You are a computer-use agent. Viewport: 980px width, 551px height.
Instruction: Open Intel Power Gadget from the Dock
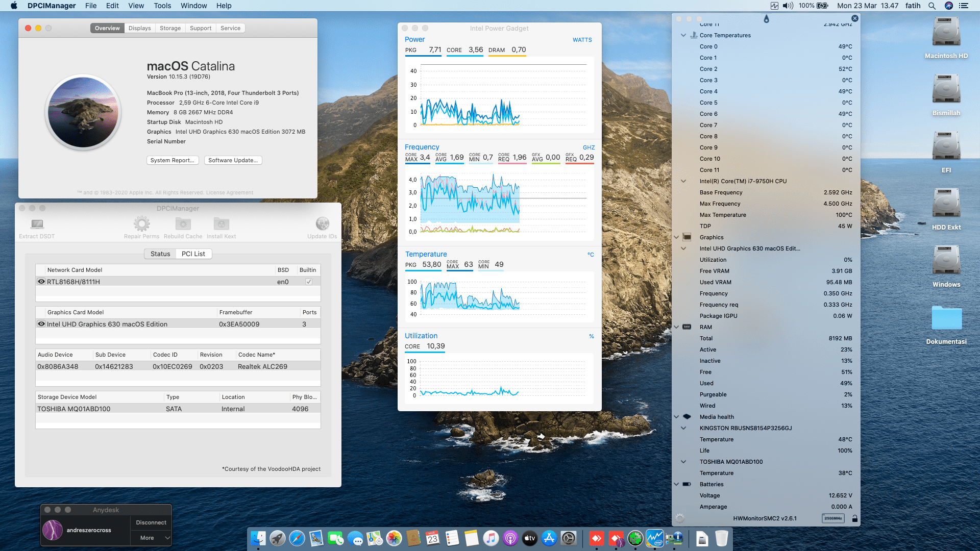coord(655,538)
